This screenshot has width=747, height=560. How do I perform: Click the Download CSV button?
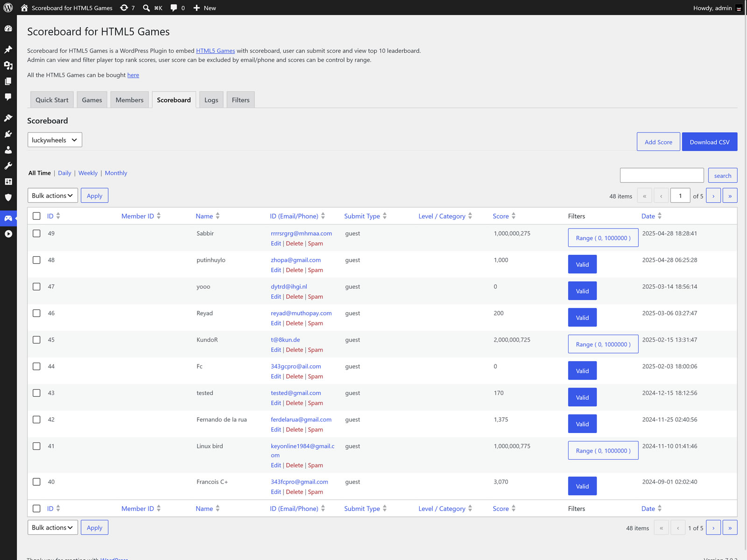(710, 142)
